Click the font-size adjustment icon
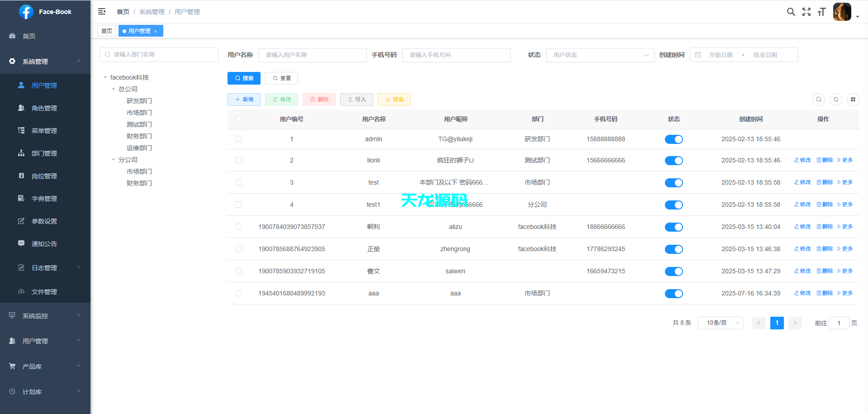Image resolution: width=868 pixels, height=414 pixels. [x=821, y=12]
